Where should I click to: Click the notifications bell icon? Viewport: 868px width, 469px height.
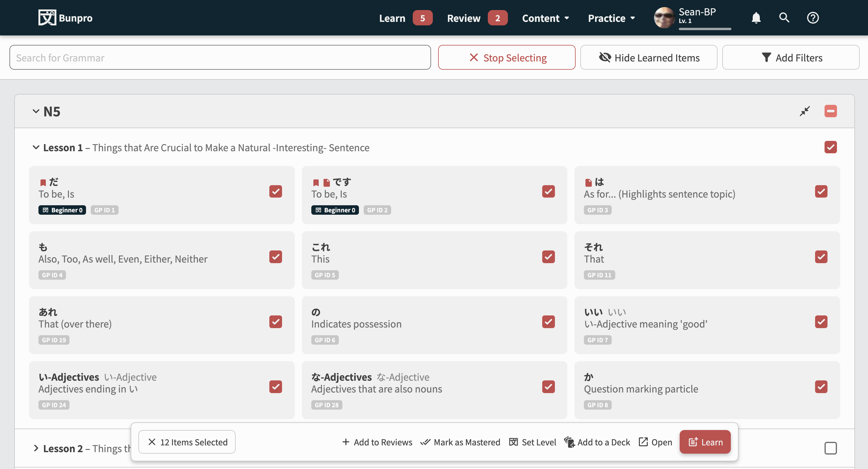[756, 18]
